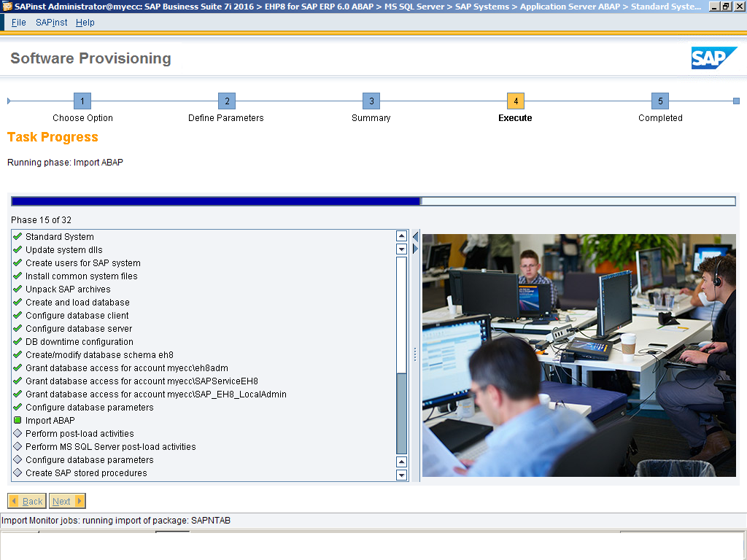
Task: Open the SAPinst menu
Action: pyautogui.click(x=52, y=23)
